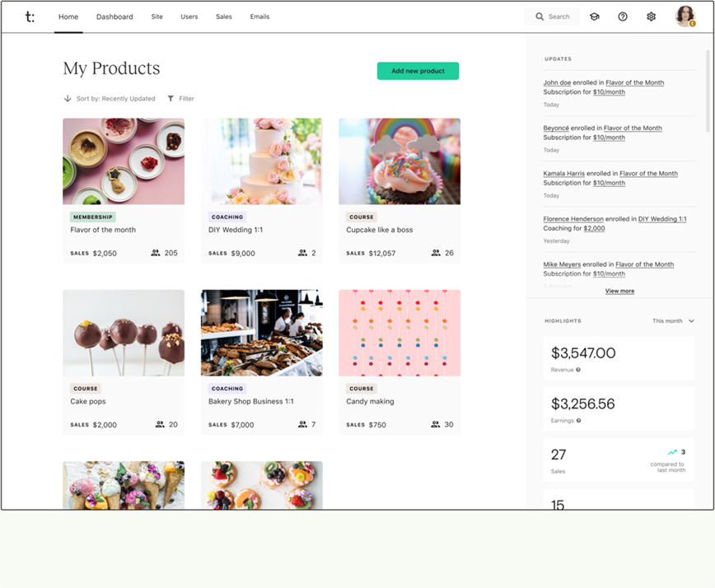Image resolution: width=715 pixels, height=588 pixels.
Task: Open the fruit tarts thumbnail
Action: pyautogui.click(x=262, y=485)
